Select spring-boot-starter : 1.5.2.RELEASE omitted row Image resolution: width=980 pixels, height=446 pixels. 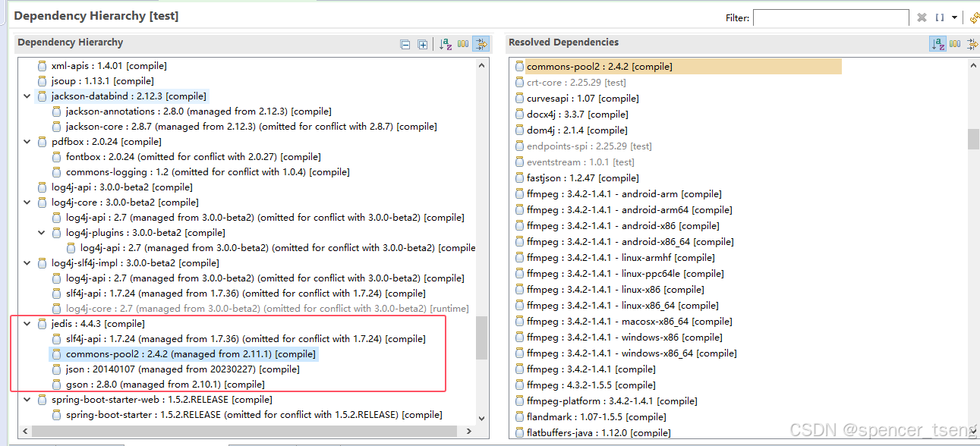click(254, 415)
